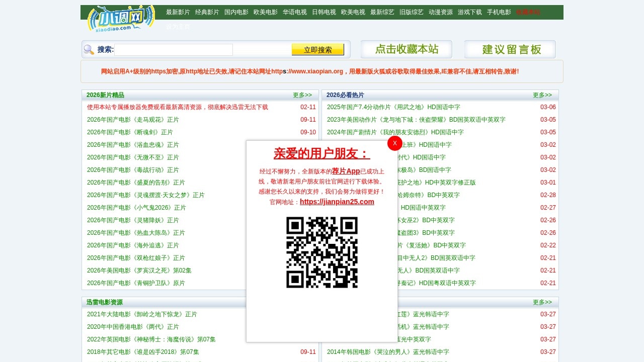Open 欧美电视 menu item
This screenshot has width=644, height=362.
[353, 12]
